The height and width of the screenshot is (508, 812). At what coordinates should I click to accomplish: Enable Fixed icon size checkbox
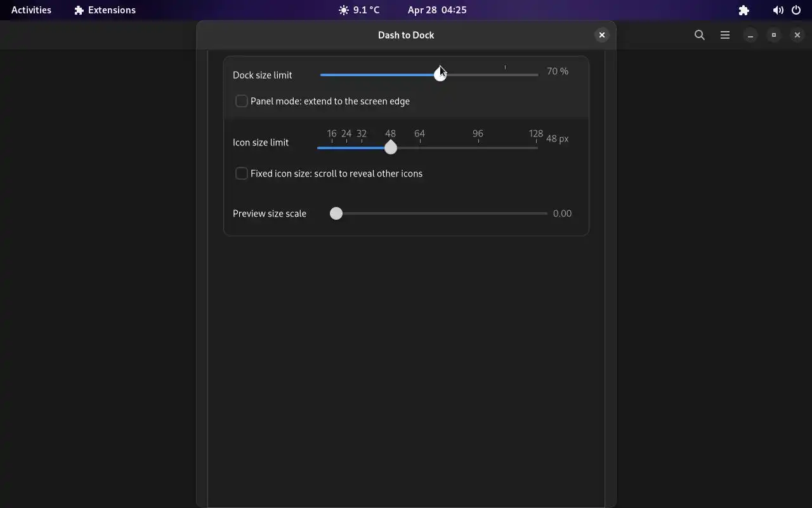pos(242,173)
